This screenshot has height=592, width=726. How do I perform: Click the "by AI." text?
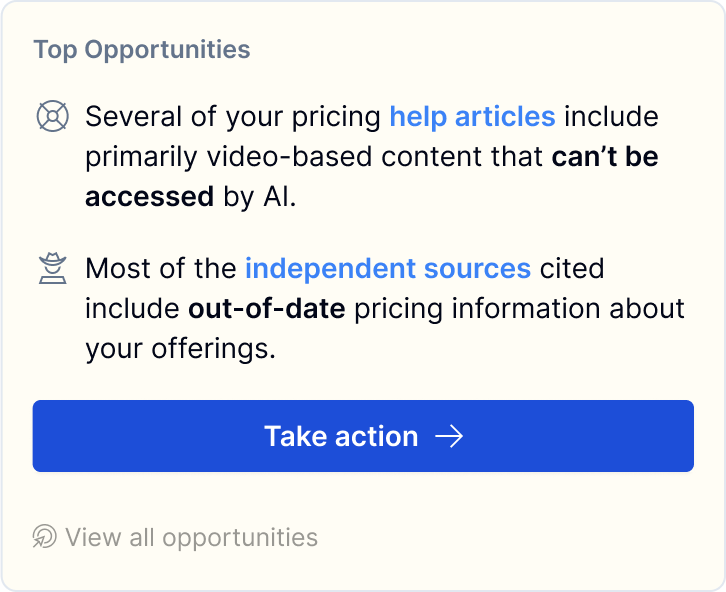260,197
